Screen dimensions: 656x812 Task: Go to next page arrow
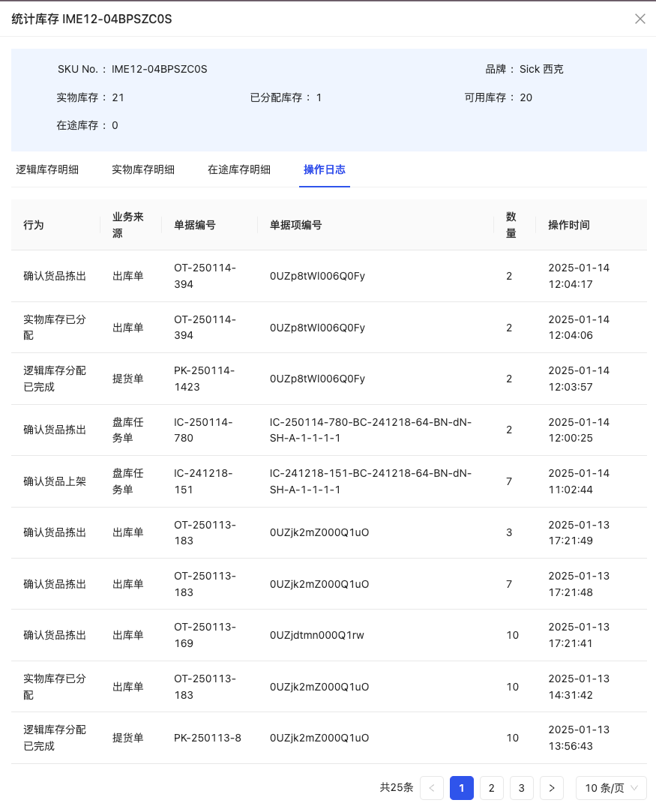551,788
